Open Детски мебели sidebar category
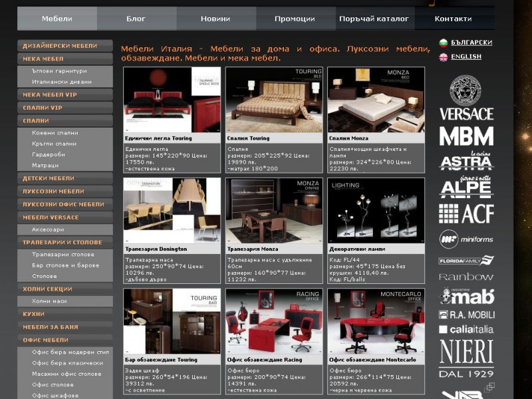The width and height of the screenshot is (532, 399). (65, 178)
